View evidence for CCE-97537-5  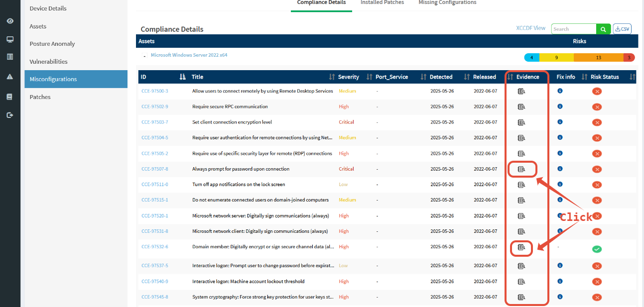coord(521,266)
